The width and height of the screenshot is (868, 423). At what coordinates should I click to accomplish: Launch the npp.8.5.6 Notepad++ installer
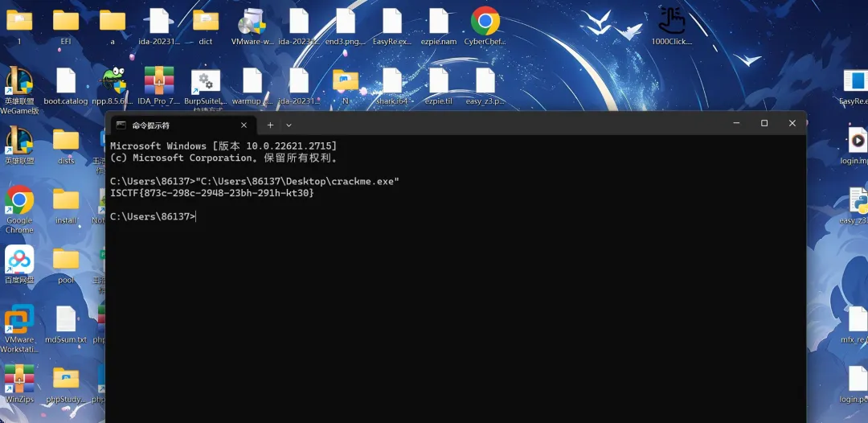point(113,81)
